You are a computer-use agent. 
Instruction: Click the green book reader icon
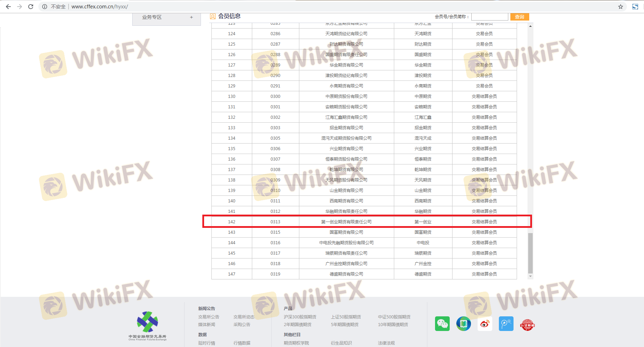click(x=463, y=324)
